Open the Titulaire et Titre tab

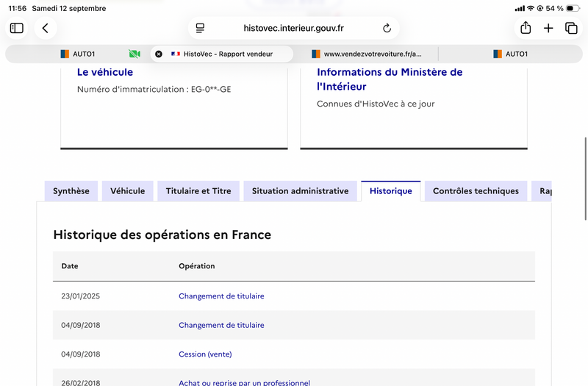[x=198, y=191]
